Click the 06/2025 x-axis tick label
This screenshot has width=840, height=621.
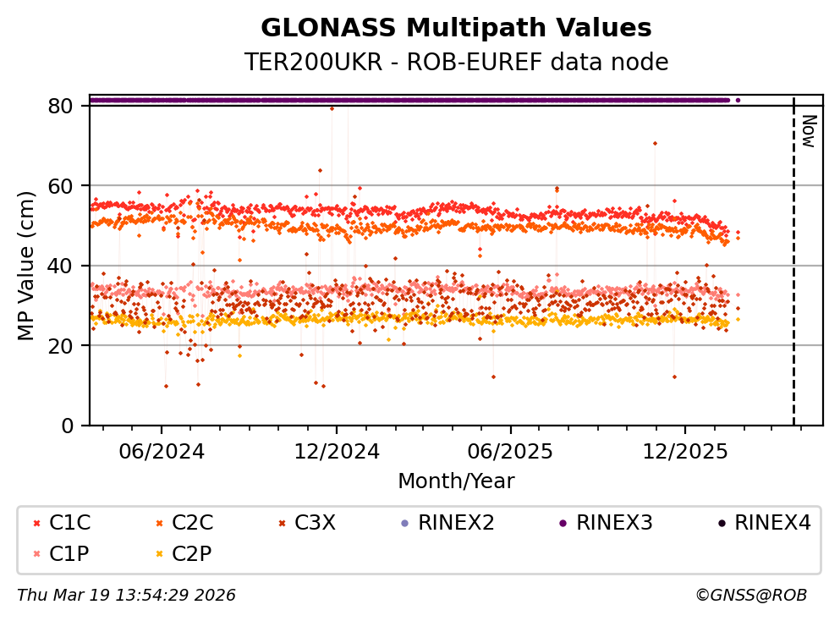pos(510,451)
